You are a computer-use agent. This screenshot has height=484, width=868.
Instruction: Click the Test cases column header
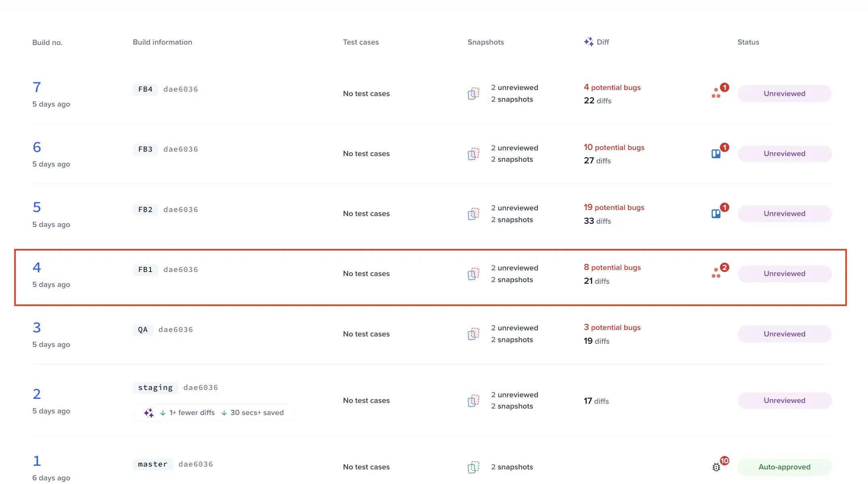point(361,42)
